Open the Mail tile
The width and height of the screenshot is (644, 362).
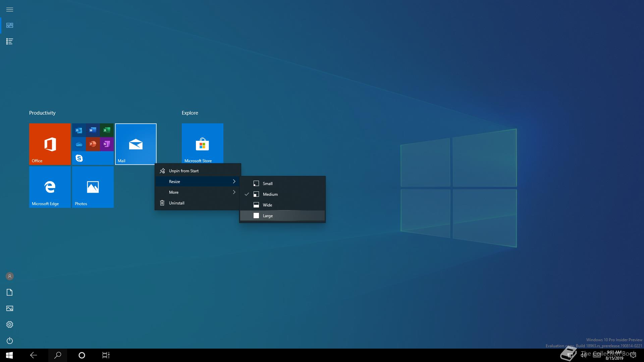[136, 144]
